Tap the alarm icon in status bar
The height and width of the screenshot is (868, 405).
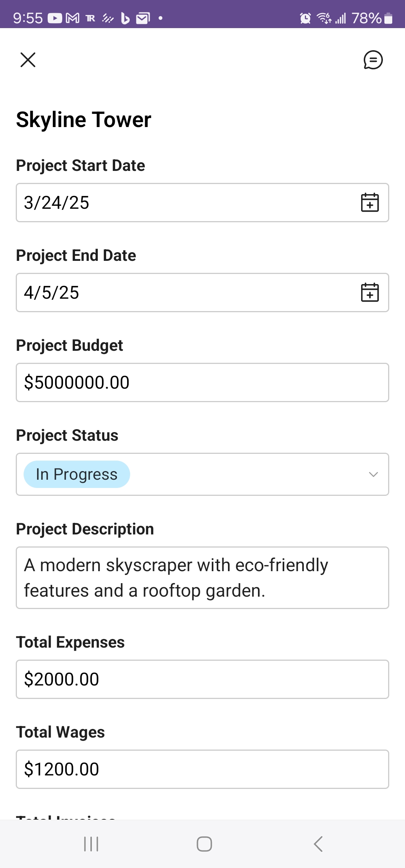pyautogui.click(x=305, y=18)
